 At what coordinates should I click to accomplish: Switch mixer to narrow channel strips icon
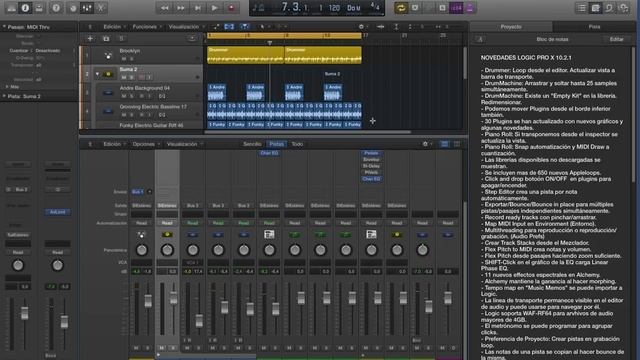click(x=444, y=144)
